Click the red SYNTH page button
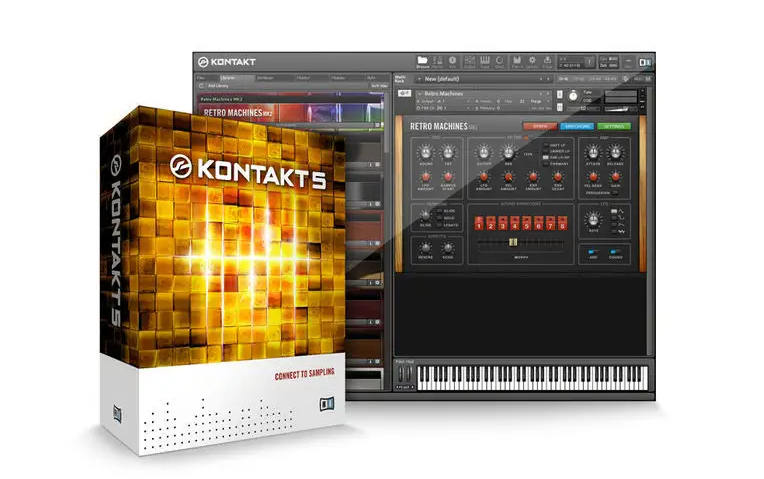 (x=540, y=126)
